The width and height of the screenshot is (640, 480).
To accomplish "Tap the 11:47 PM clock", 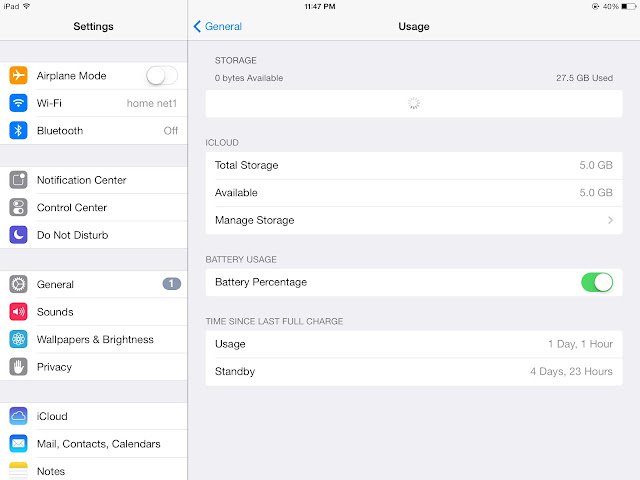I will tap(320, 7).
